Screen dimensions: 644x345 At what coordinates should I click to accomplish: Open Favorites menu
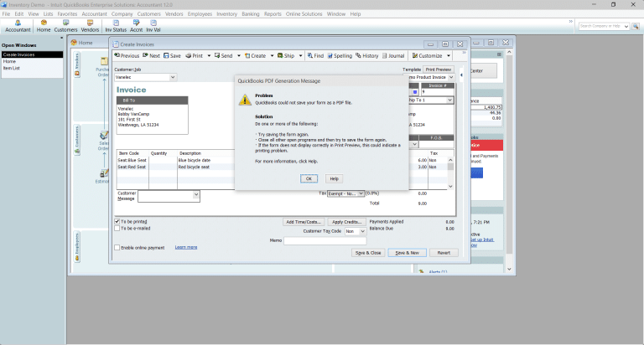pos(67,14)
